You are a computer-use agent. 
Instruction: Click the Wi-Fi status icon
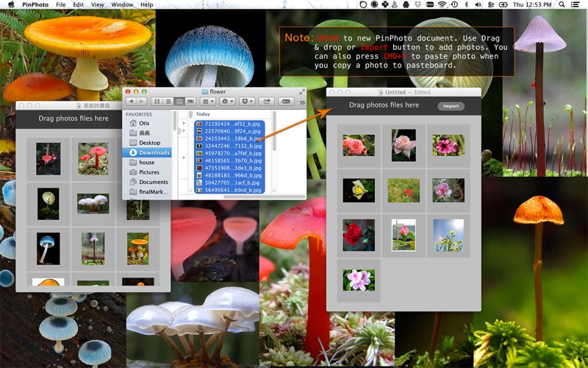pyautogui.click(x=442, y=4)
